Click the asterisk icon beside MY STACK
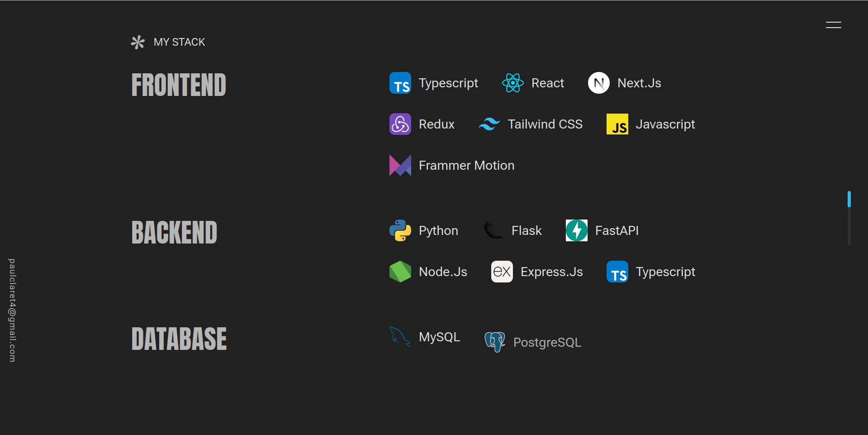This screenshot has width=868, height=435. pos(138,42)
